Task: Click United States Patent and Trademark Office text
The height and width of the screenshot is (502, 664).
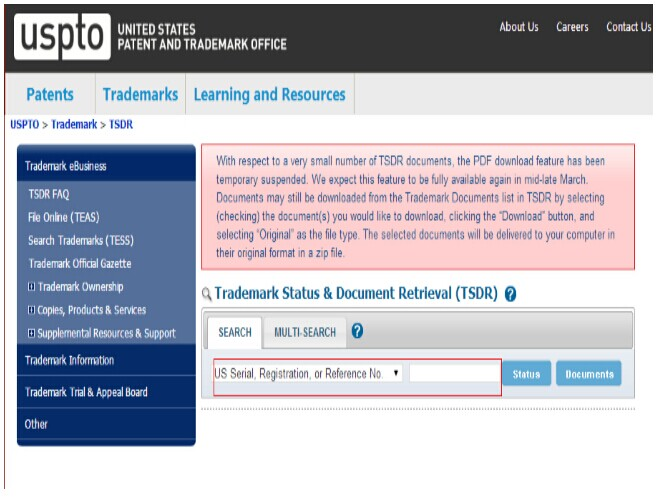Action: pos(202,37)
